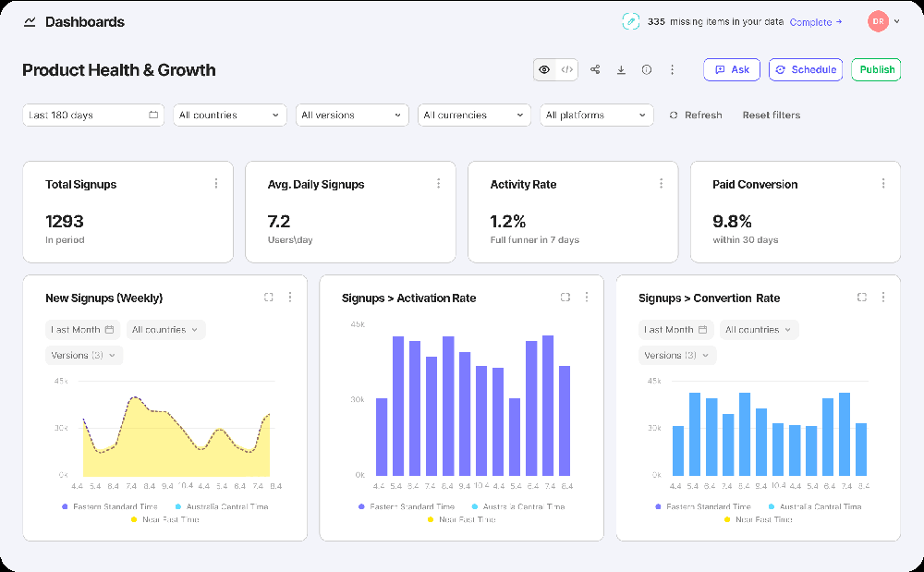Open dashboard more options menu
The image size is (924, 572).
tap(672, 69)
